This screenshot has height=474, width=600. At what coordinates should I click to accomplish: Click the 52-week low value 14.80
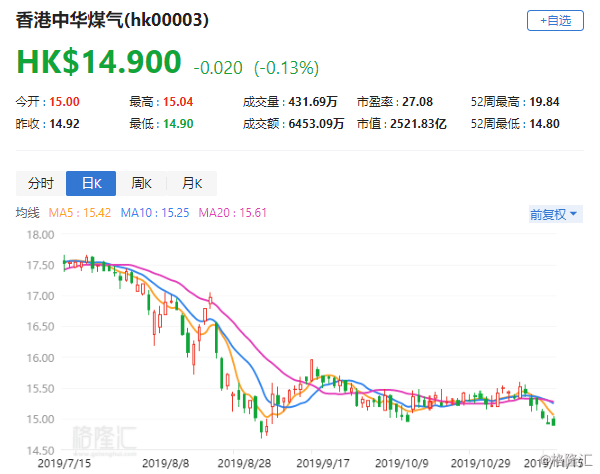[x=544, y=124]
